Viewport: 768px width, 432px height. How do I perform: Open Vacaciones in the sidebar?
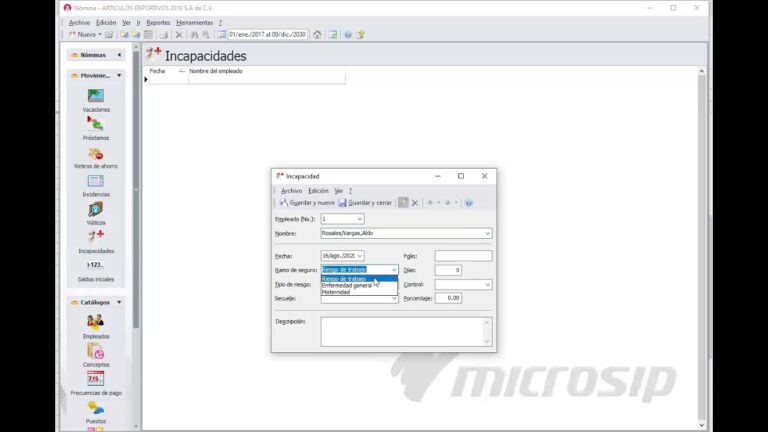pos(96,101)
